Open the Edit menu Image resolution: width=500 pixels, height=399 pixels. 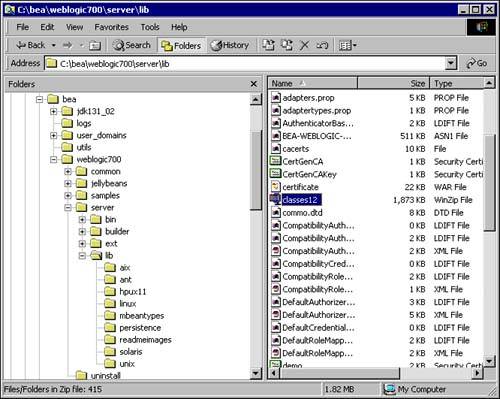[x=47, y=27]
